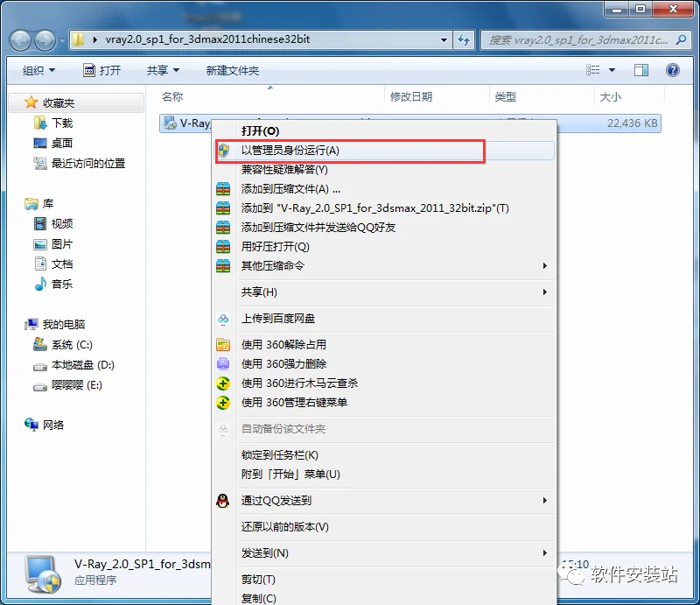Screen dimensions: 700x605
Task: Click the V-Ray installer file icon
Action: (x=170, y=123)
